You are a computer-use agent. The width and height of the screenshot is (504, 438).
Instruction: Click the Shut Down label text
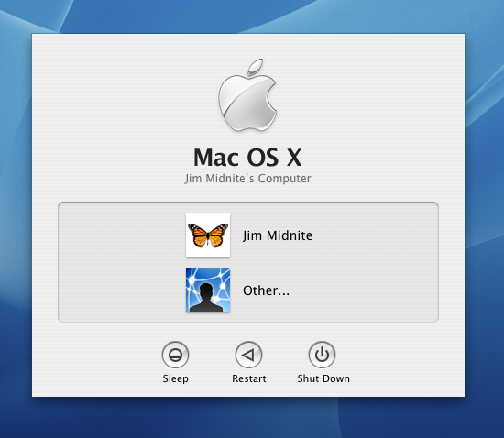pos(323,378)
